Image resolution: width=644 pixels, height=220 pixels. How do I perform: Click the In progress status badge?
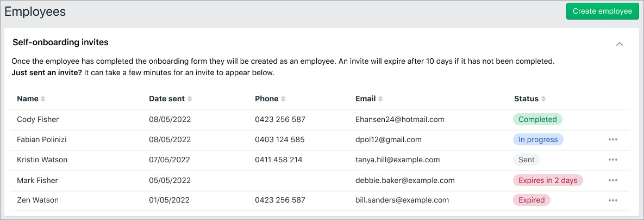[538, 139]
